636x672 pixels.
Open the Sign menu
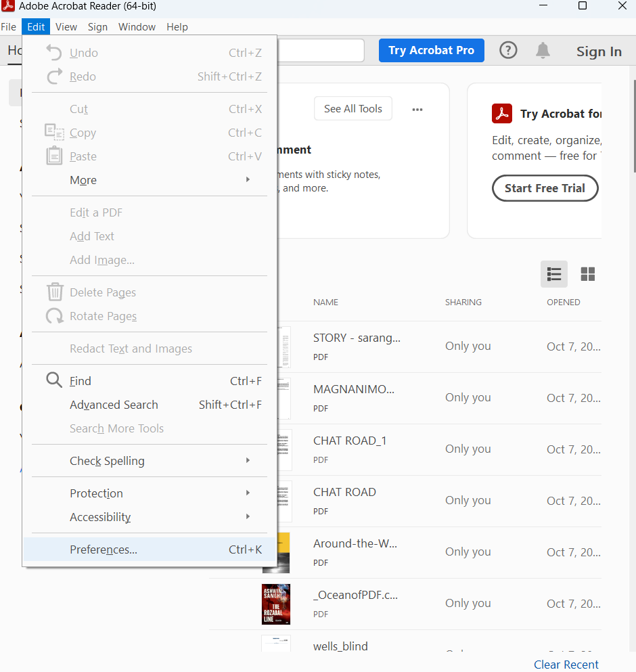pos(97,27)
